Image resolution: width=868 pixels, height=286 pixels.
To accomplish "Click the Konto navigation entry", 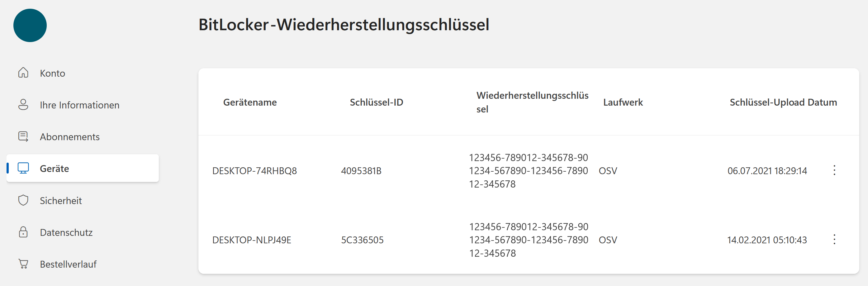I will tap(53, 73).
